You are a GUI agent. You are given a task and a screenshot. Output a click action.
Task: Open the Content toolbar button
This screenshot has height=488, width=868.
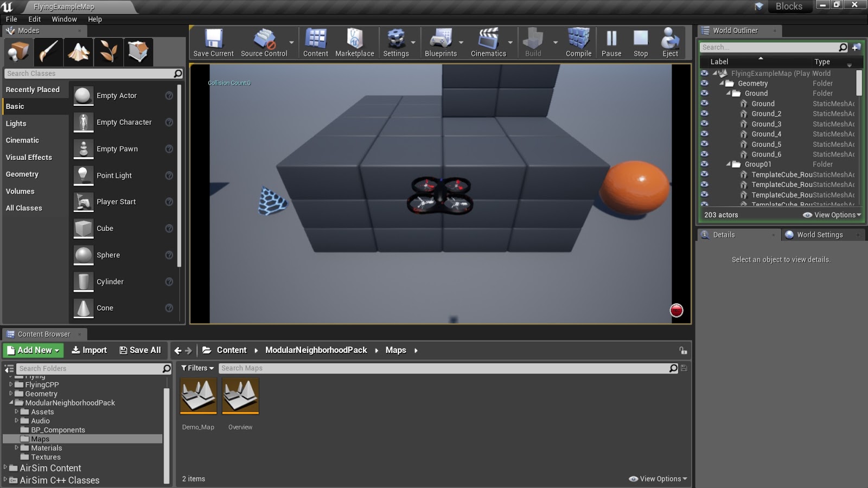(316, 42)
